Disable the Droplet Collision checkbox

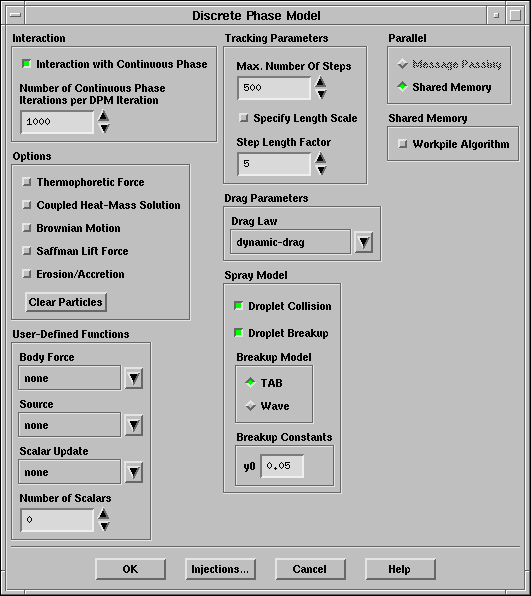pyautogui.click(x=238, y=306)
